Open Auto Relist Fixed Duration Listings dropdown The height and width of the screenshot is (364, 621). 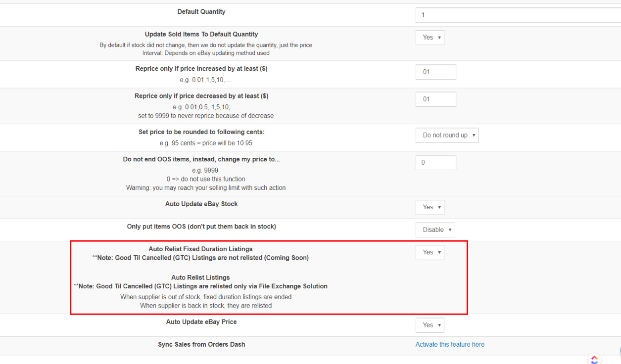point(430,252)
